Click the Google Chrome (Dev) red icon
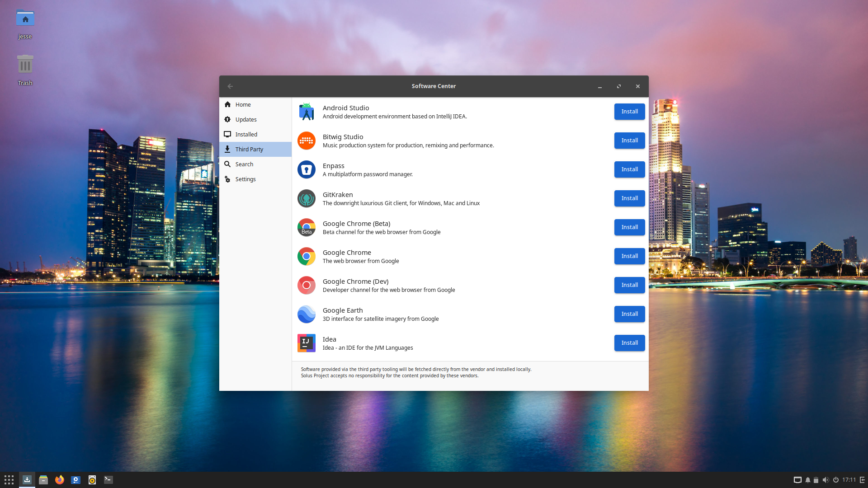868x488 pixels. coord(307,285)
